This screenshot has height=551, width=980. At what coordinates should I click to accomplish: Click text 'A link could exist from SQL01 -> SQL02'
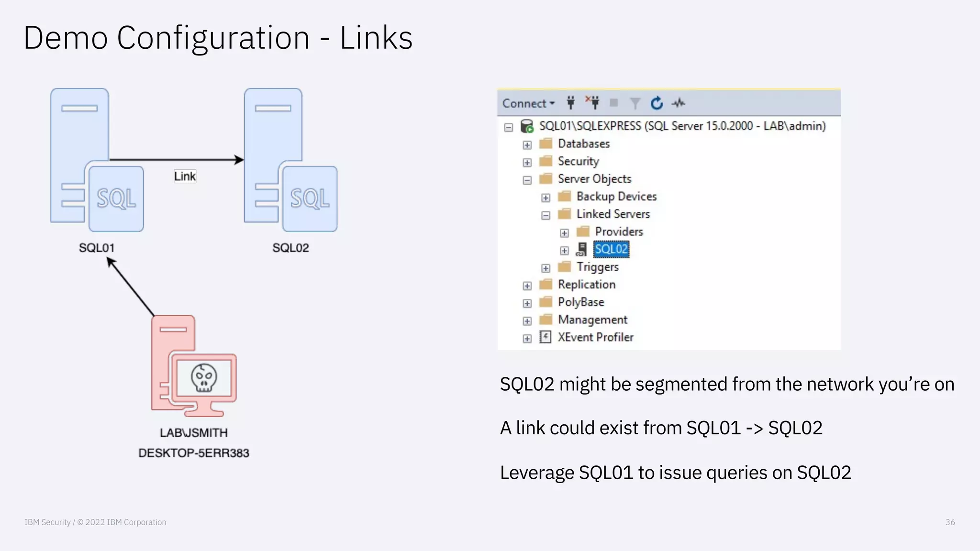click(x=661, y=428)
